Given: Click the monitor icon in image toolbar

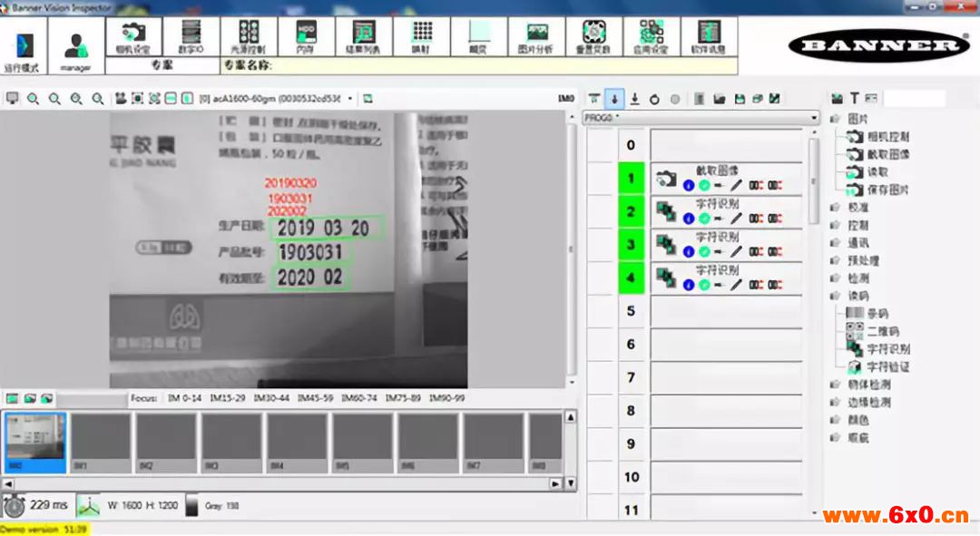Looking at the screenshot, I should pos(13,99).
